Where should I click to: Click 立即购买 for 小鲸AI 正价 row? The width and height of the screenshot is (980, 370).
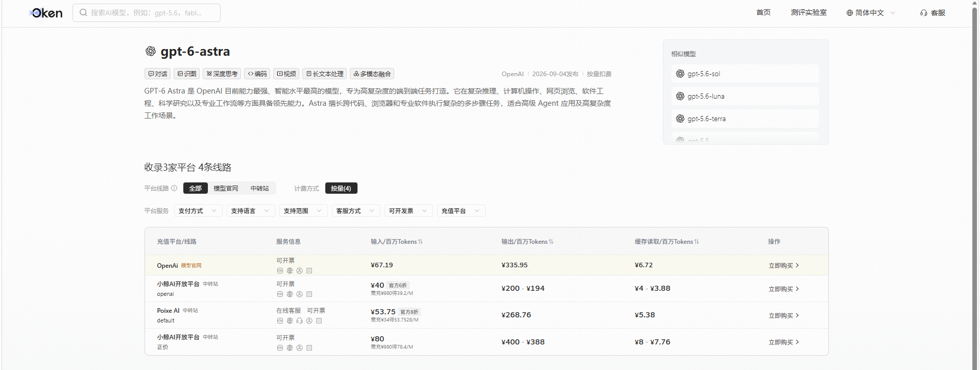pyautogui.click(x=784, y=342)
